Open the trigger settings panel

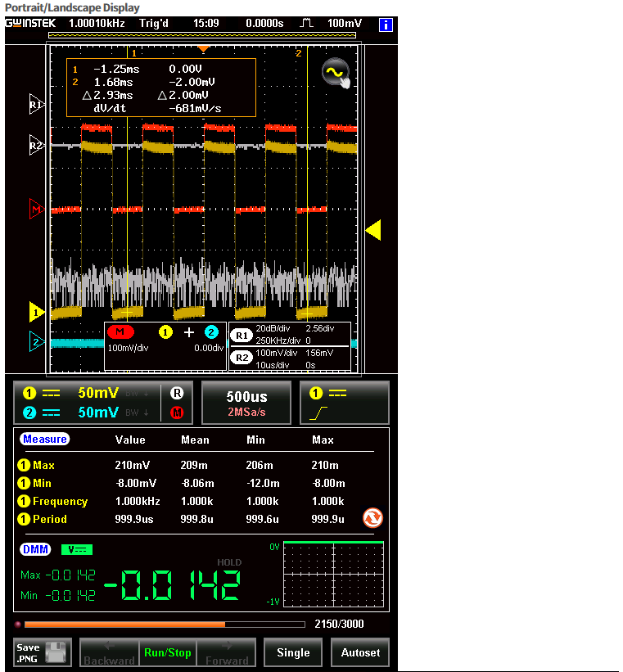pos(345,403)
